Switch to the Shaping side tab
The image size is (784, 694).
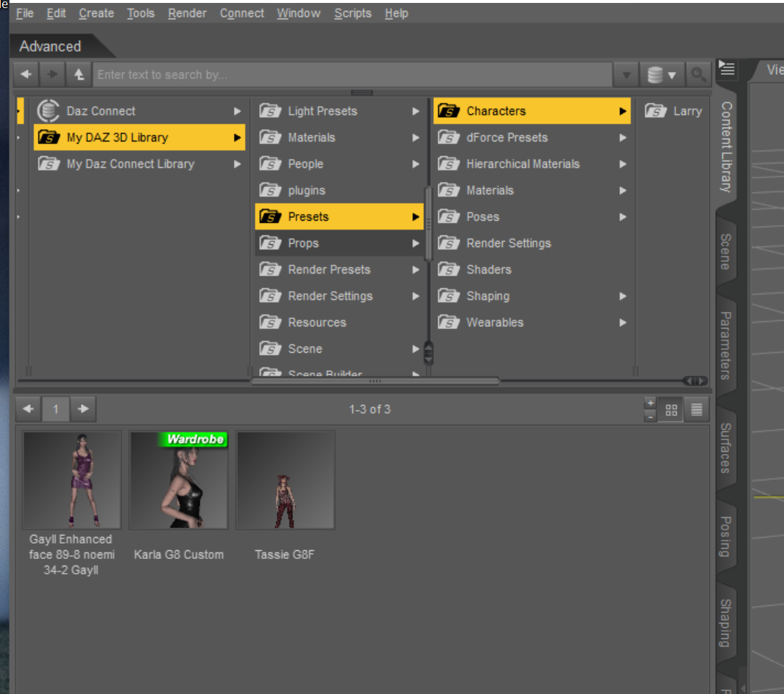click(x=726, y=623)
